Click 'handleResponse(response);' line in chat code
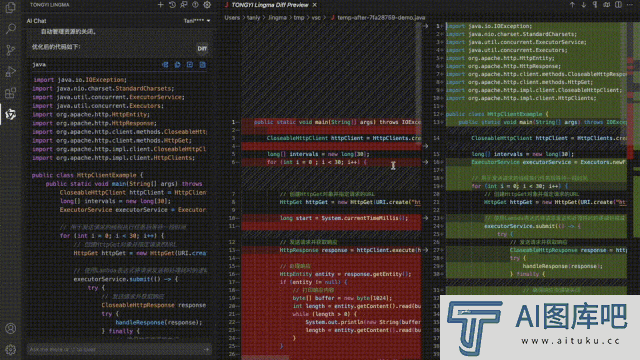Screen dimensions: 640x360 point(158,322)
